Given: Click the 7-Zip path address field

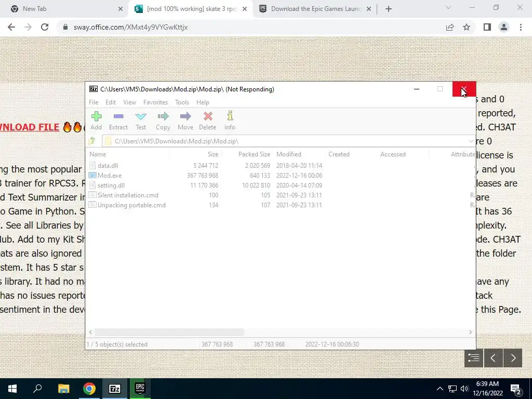Looking at the screenshot, I should click(285, 141).
